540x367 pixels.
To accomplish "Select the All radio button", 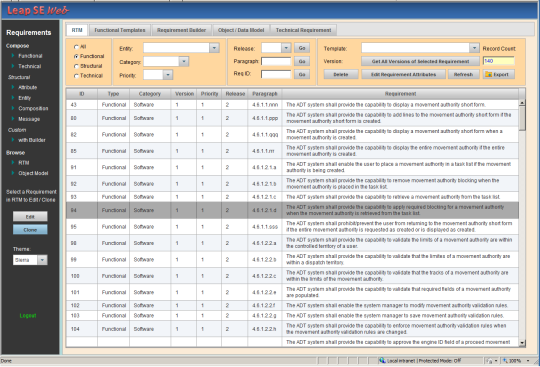I will [x=76, y=47].
